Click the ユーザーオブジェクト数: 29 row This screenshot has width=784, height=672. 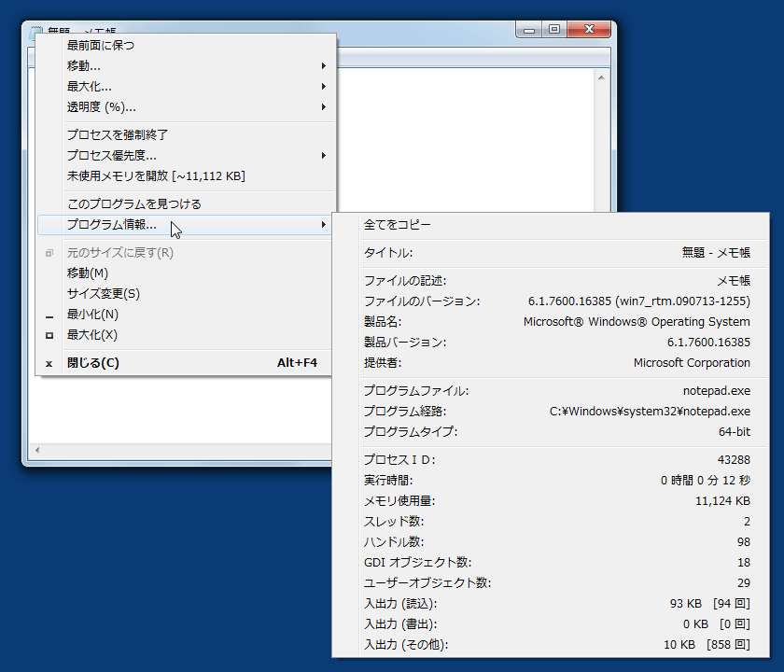551,583
